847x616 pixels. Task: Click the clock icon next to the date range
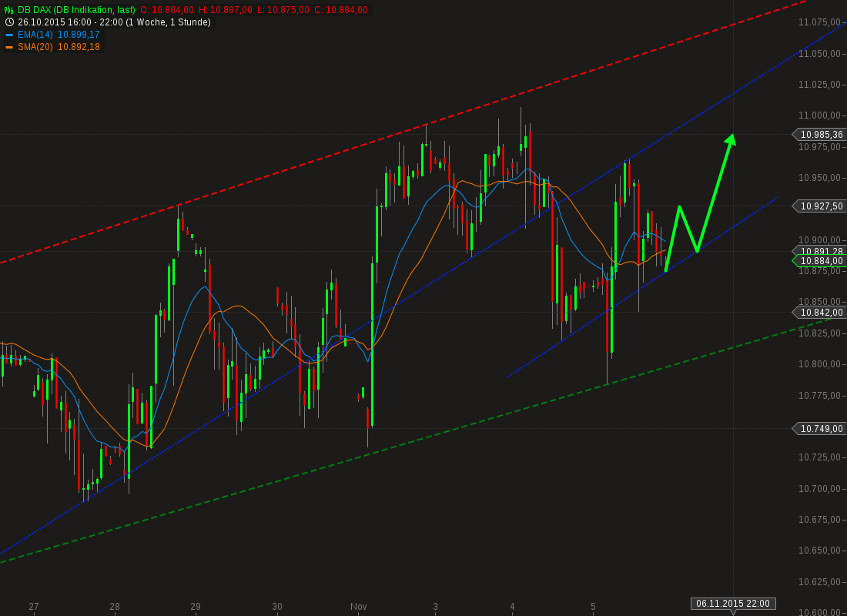coord(9,22)
